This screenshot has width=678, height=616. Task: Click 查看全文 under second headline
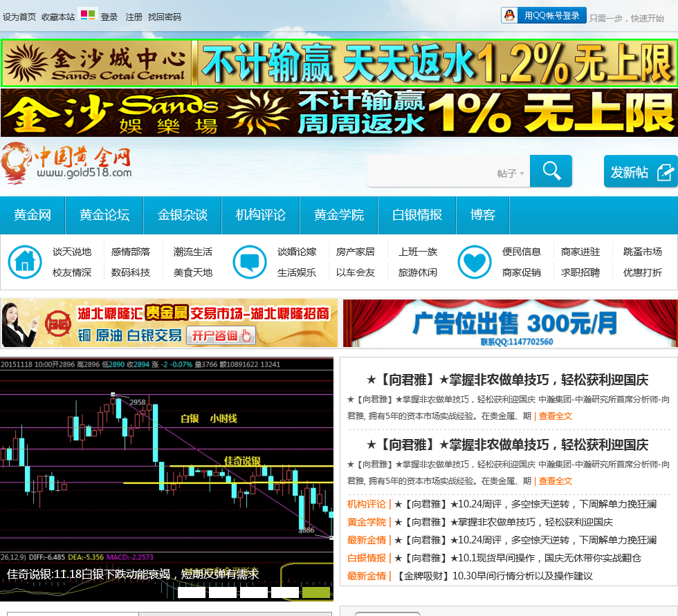tap(555, 480)
